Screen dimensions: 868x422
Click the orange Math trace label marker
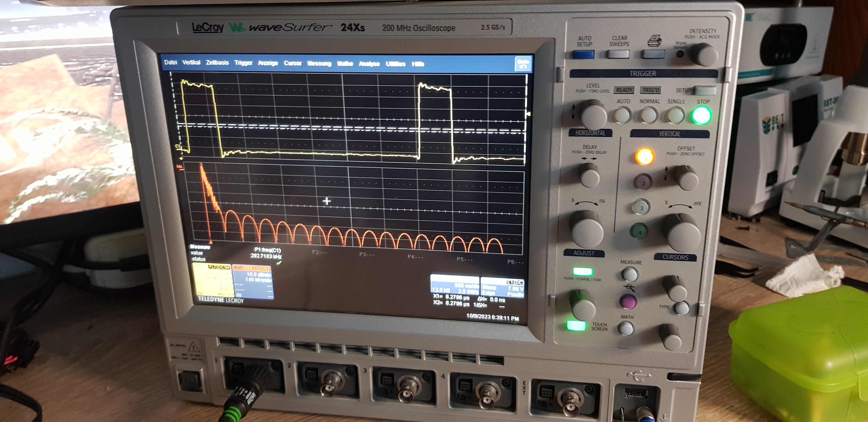(x=180, y=167)
